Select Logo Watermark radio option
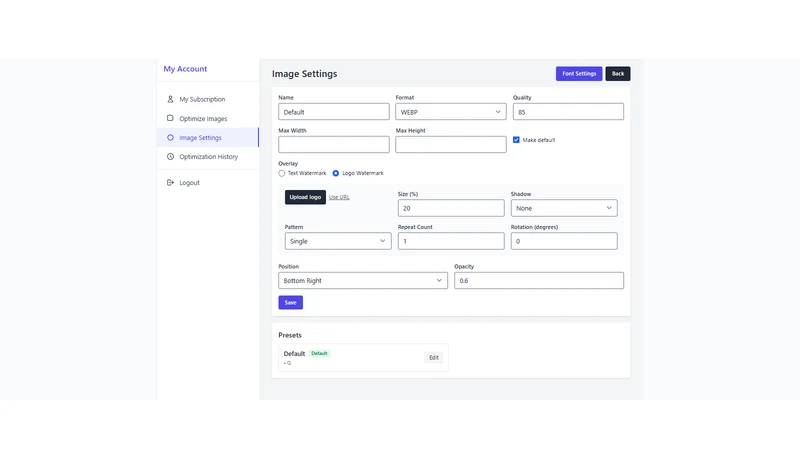800x450 pixels. coord(336,173)
